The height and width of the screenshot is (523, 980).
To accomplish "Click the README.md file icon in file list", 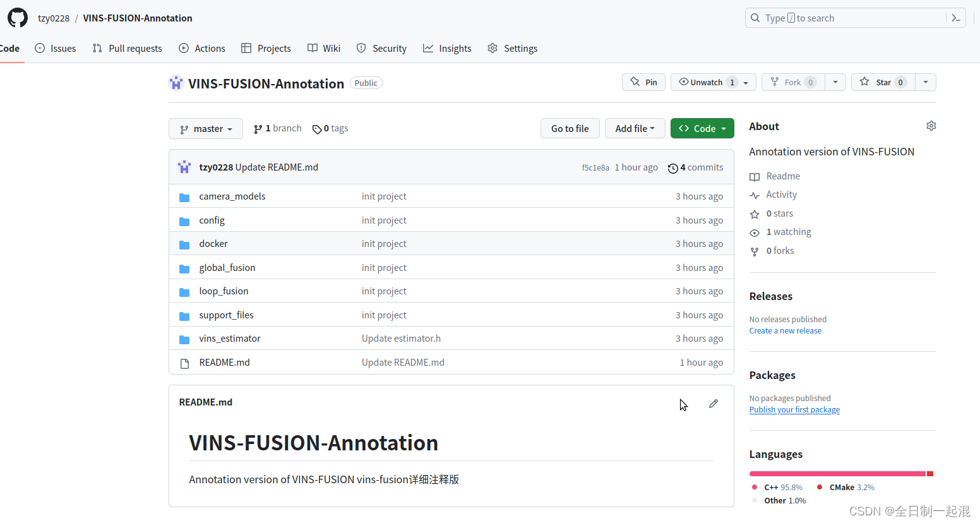I will [x=184, y=363].
